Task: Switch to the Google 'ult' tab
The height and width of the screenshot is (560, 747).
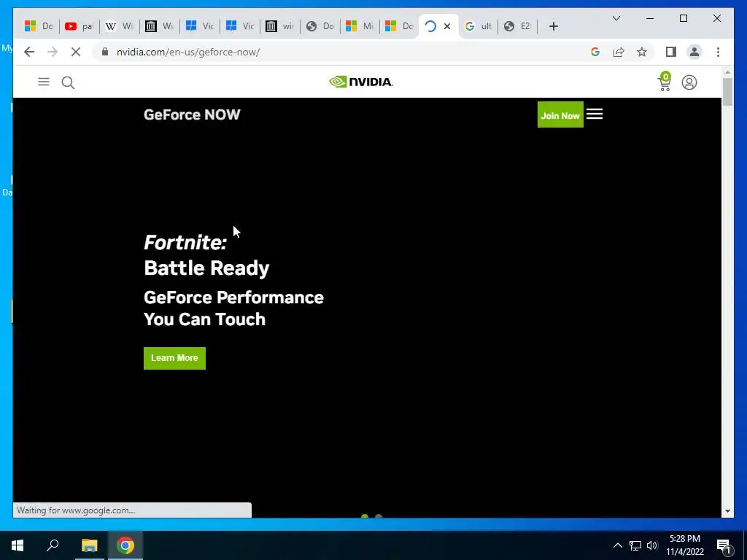Action: coord(478,26)
